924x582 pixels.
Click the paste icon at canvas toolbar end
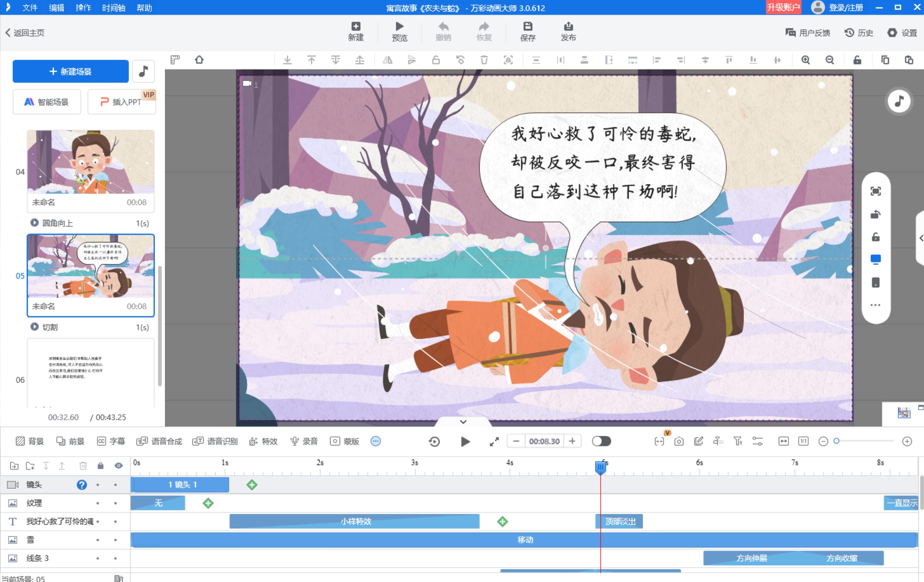click(x=909, y=60)
